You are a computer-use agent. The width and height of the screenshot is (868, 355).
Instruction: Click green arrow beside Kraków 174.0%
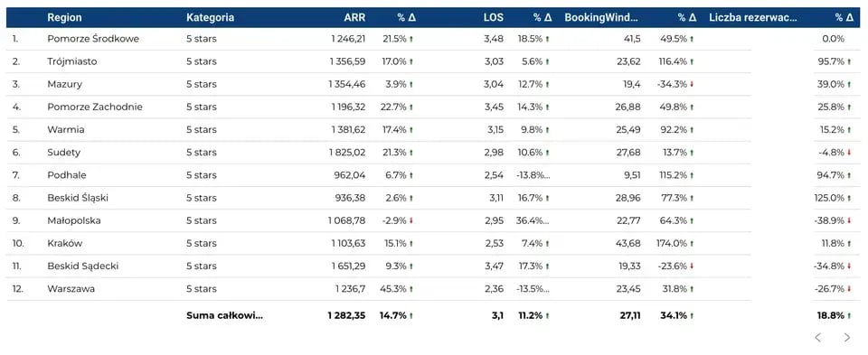point(692,243)
